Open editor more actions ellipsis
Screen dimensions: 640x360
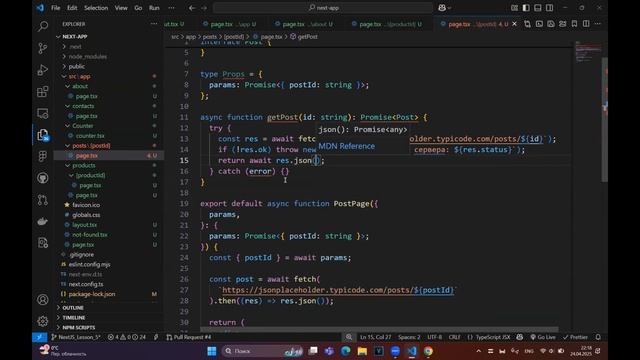(x=598, y=24)
